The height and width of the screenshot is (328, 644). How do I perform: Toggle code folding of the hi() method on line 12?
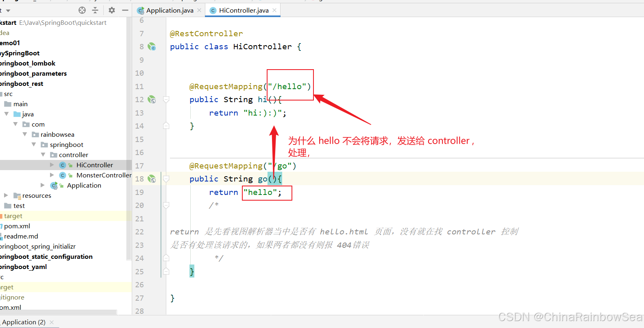tap(166, 99)
